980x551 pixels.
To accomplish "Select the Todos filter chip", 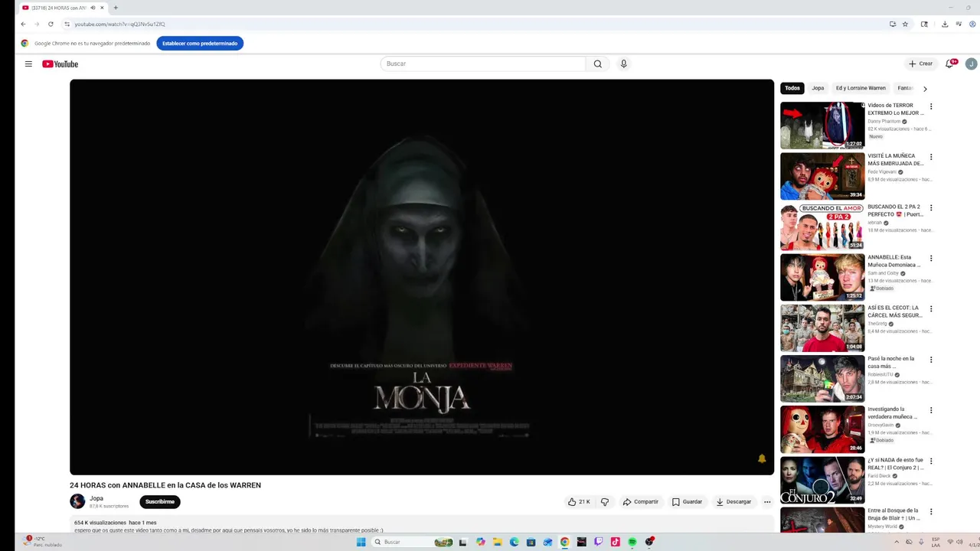I will point(792,88).
